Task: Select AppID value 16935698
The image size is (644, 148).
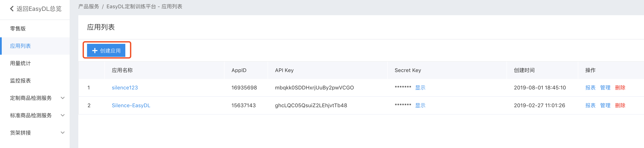Action: [x=244, y=88]
